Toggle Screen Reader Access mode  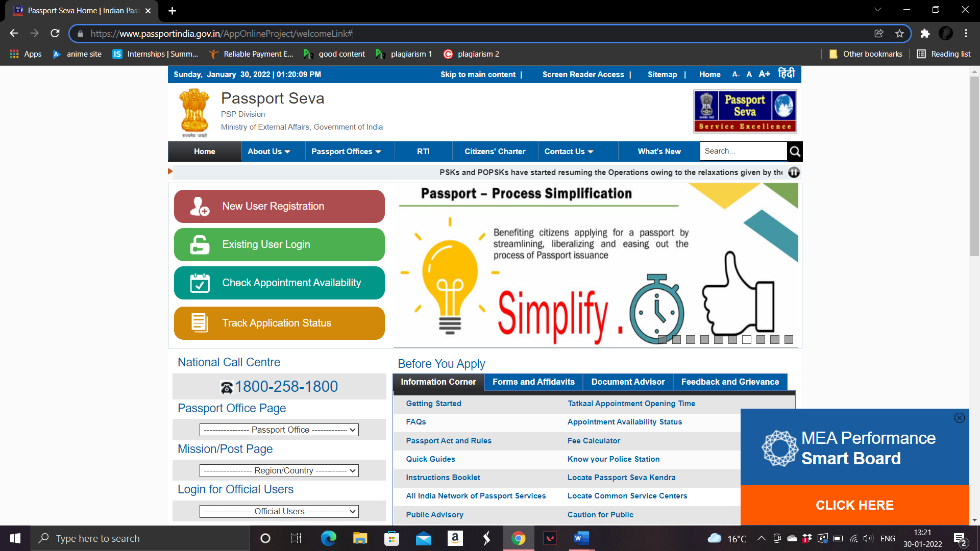[583, 74]
